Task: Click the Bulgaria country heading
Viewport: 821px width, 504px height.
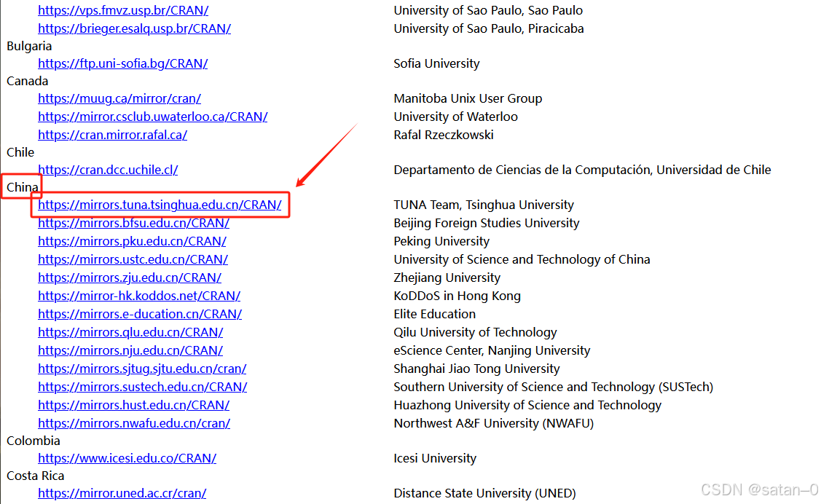Action: (x=29, y=47)
